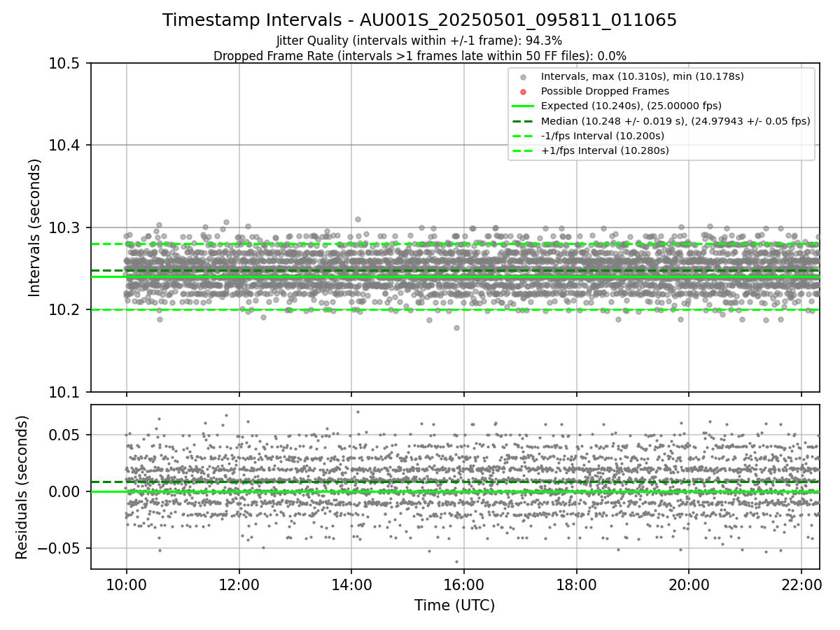Click the plot title 'Timestamp Intervals - AU001S_20250501_095811_011065'
840x630 pixels.
pyautogui.click(x=419, y=20)
